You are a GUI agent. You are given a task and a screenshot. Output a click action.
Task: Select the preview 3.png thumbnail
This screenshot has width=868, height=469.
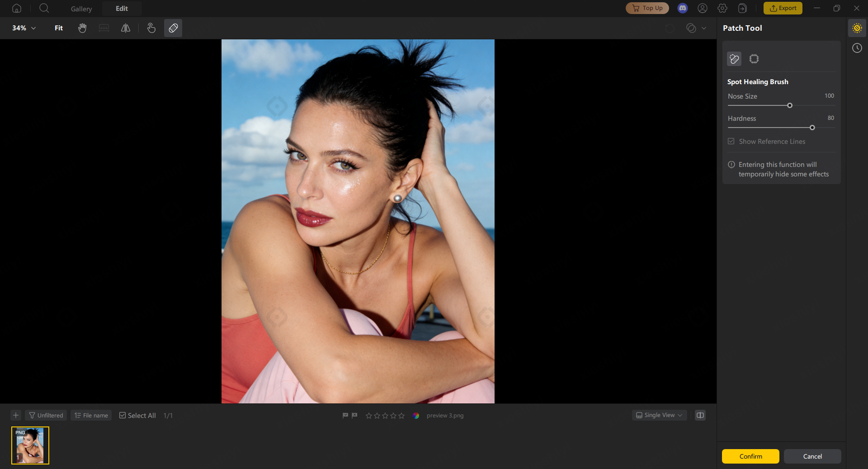30,445
